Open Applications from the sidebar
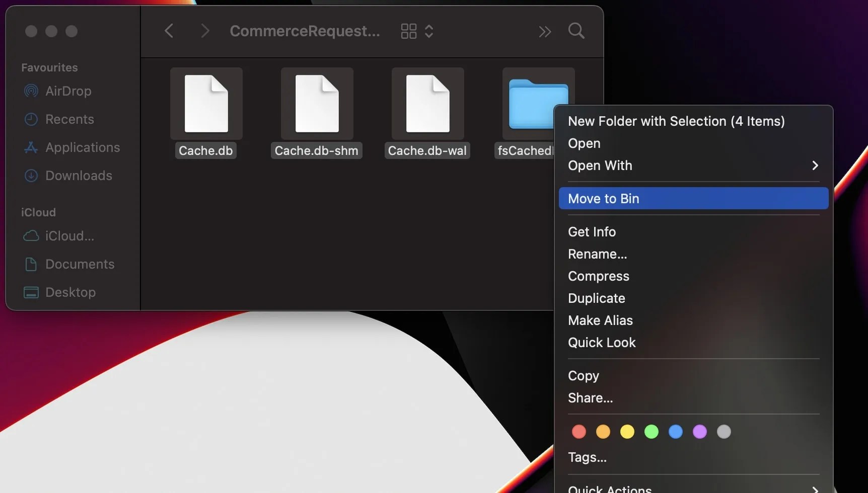The image size is (868, 493). click(82, 147)
